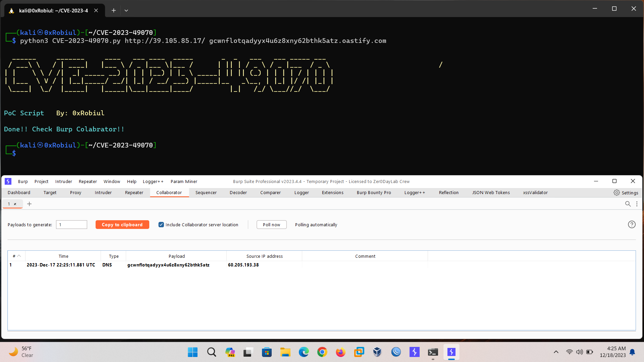Expand terminal new-tab profile dropdown
Image resolution: width=644 pixels, height=362 pixels.
pyautogui.click(x=126, y=10)
